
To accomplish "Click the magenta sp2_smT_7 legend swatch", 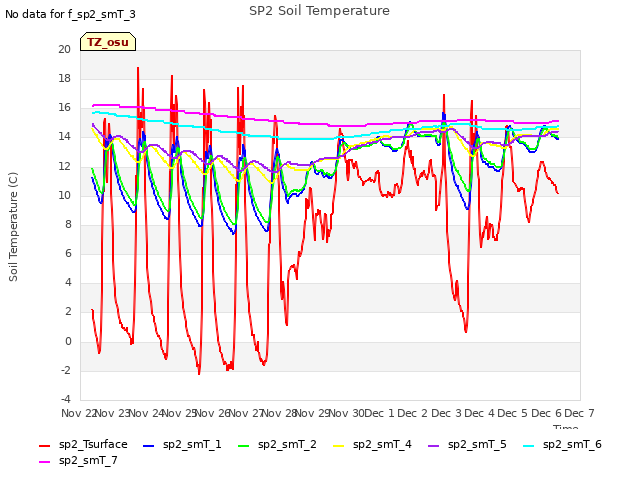I will pyautogui.click(x=44, y=462).
